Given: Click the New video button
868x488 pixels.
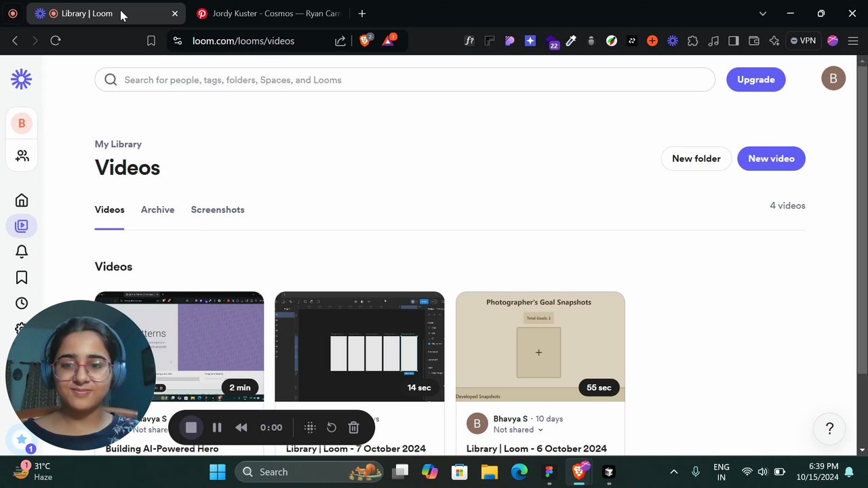Looking at the screenshot, I should (x=771, y=159).
